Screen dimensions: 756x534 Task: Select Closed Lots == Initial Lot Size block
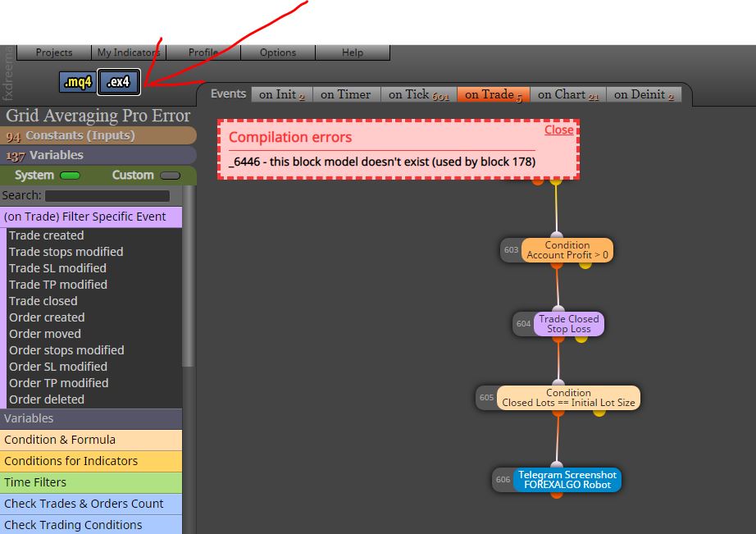tap(568, 398)
